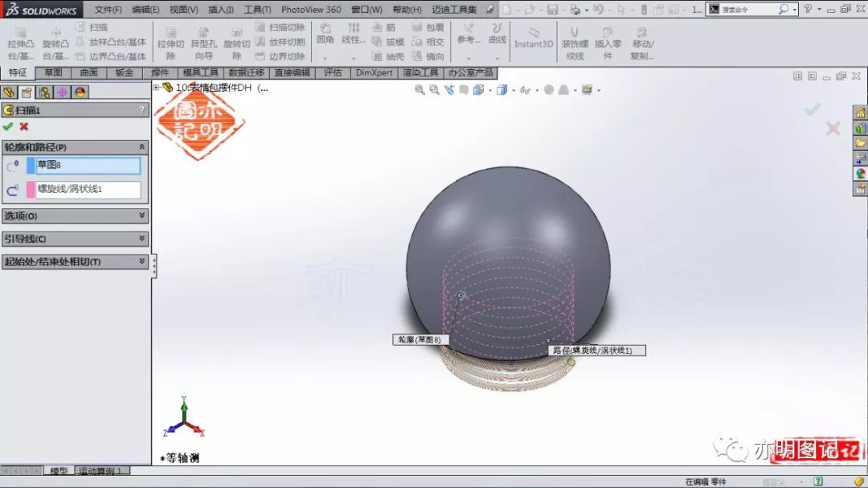The image size is (868, 488).
Task: Click the blue profile color swatch
Action: 31,165
